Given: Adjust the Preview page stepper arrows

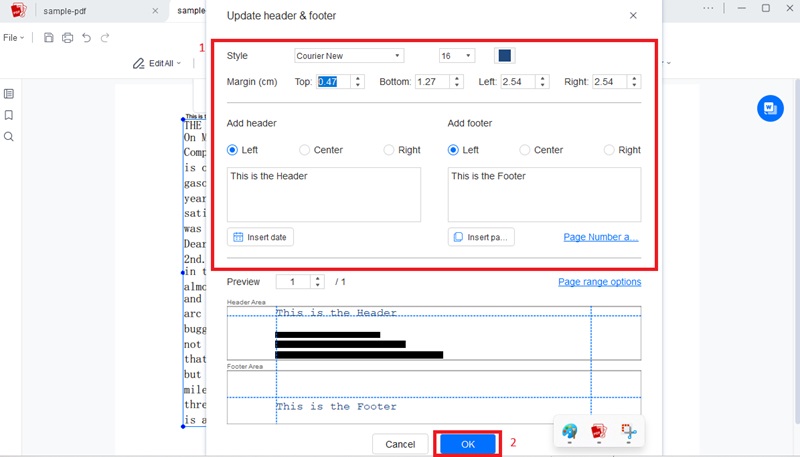Looking at the screenshot, I should click(317, 282).
